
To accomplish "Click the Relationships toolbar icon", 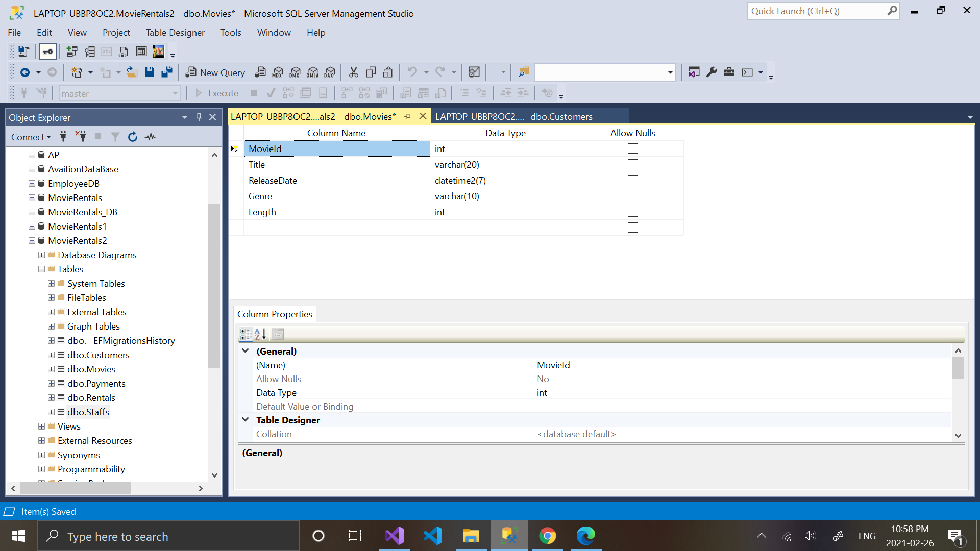I will 72,52.
